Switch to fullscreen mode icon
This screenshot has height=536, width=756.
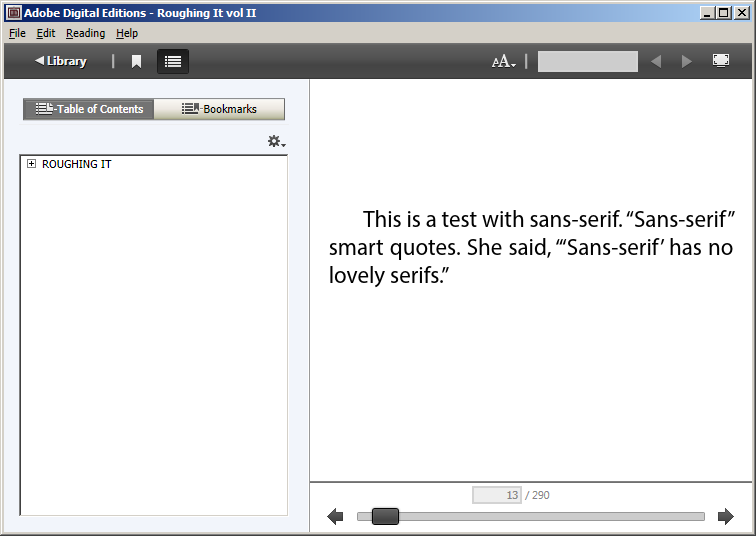(x=721, y=61)
